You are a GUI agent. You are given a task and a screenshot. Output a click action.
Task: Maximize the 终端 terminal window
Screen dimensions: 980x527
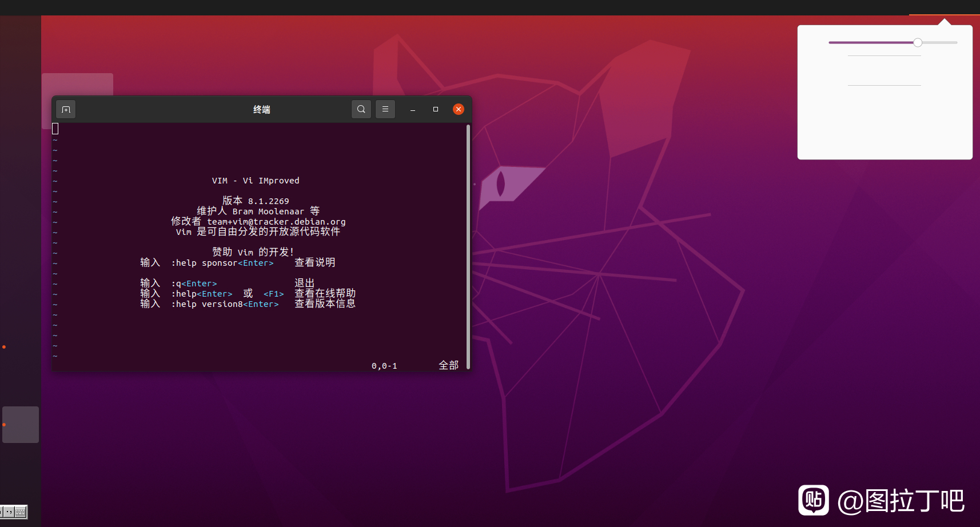(436, 109)
